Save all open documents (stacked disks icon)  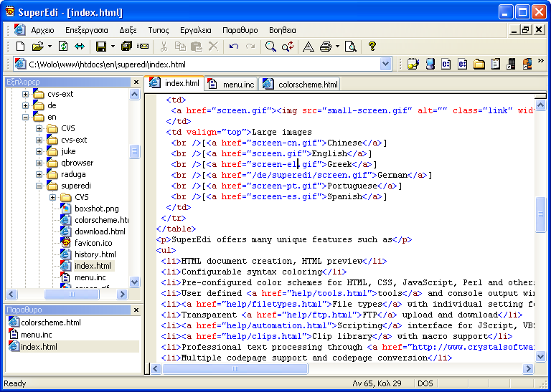(126, 47)
